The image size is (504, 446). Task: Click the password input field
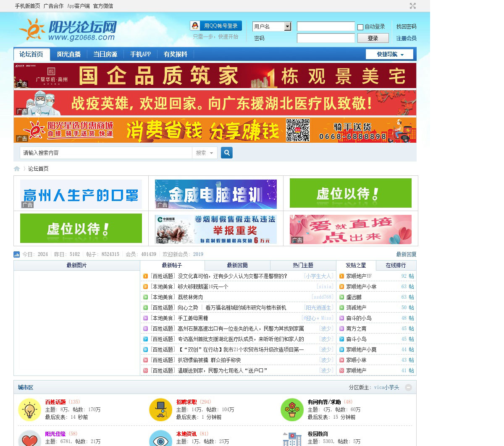[x=326, y=38]
